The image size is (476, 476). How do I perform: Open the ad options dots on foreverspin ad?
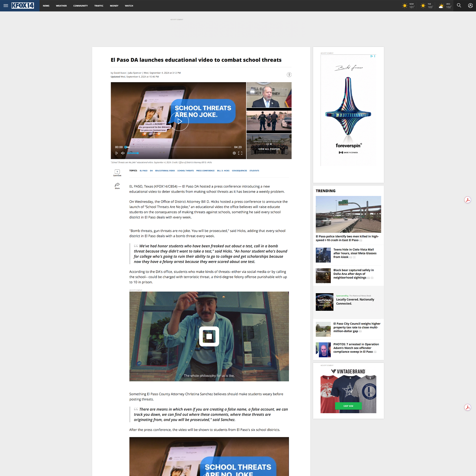(375, 56)
